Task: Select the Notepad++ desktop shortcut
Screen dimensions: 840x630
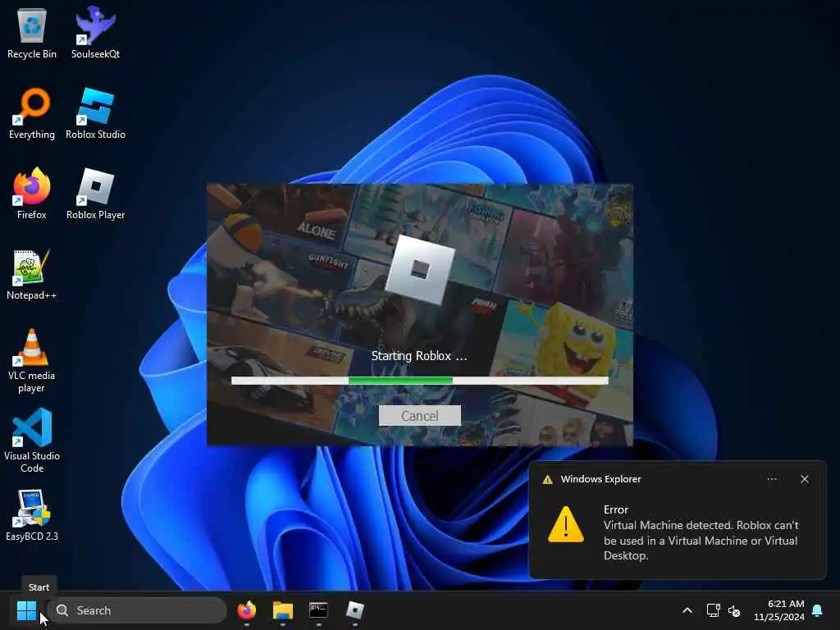Action: tap(32, 274)
